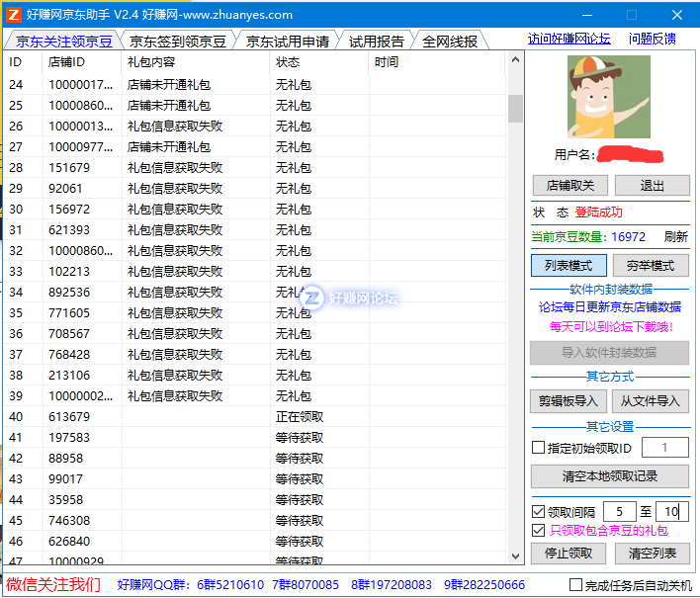Image resolution: width=700 pixels, height=598 pixels.
Task: Click the 6群5210610 QQ group text
Action: click(x=230, y=584)
